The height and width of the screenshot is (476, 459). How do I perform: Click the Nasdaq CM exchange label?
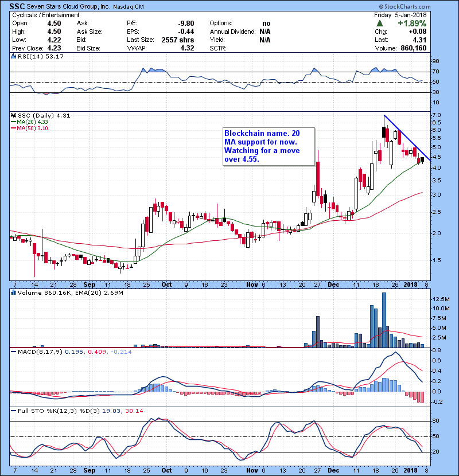coord(129,7)
